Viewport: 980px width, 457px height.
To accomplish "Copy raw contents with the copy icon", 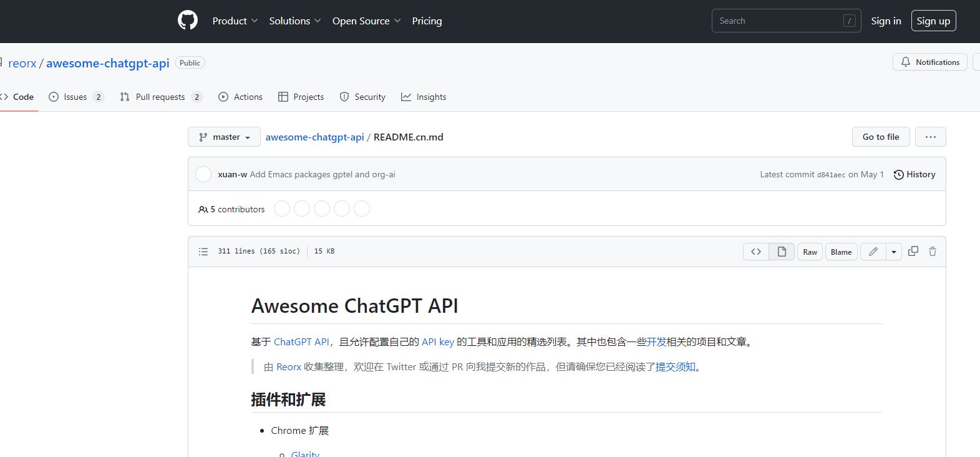I will [913, 251].
